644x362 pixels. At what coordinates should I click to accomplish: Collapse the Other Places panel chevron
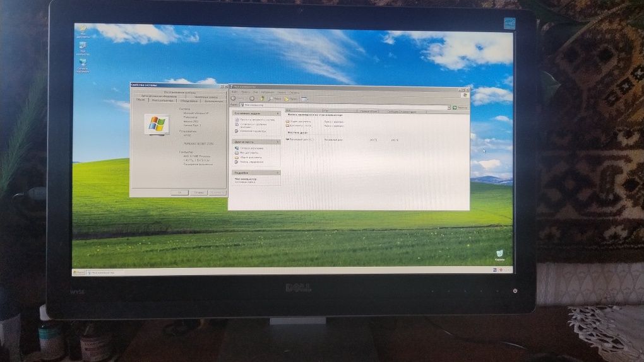(278, 142)
